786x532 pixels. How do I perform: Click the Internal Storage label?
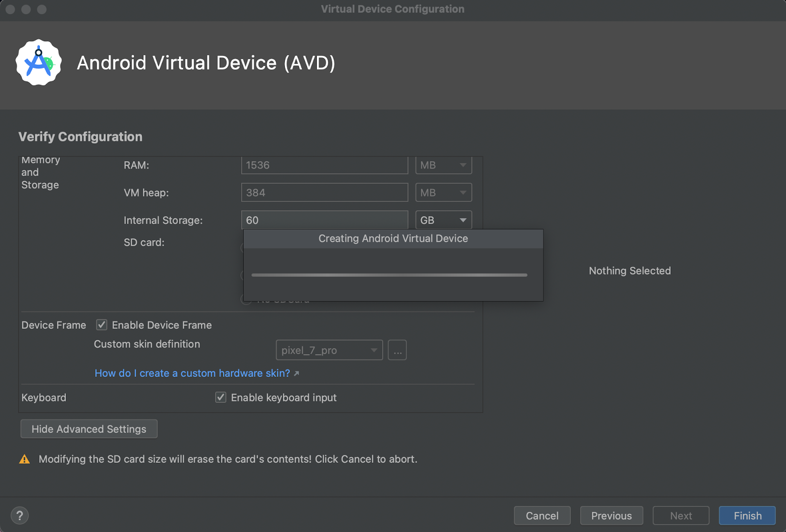[163, 220]
